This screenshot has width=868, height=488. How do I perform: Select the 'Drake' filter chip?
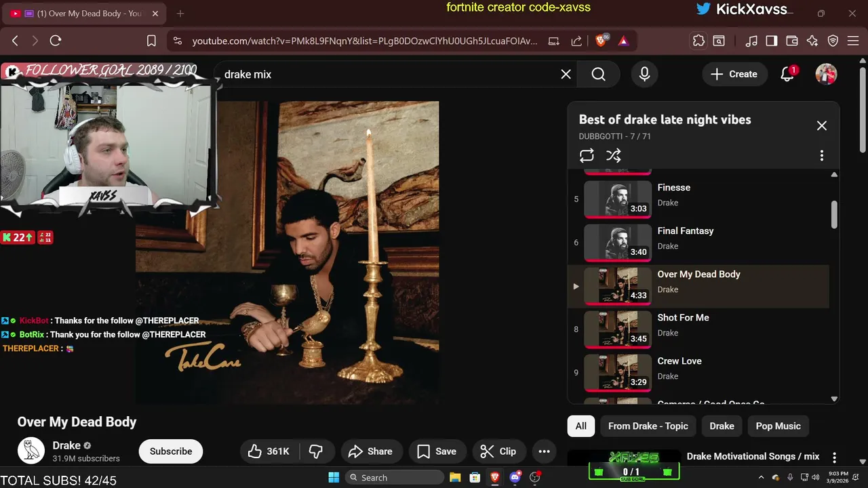(722, 426)
